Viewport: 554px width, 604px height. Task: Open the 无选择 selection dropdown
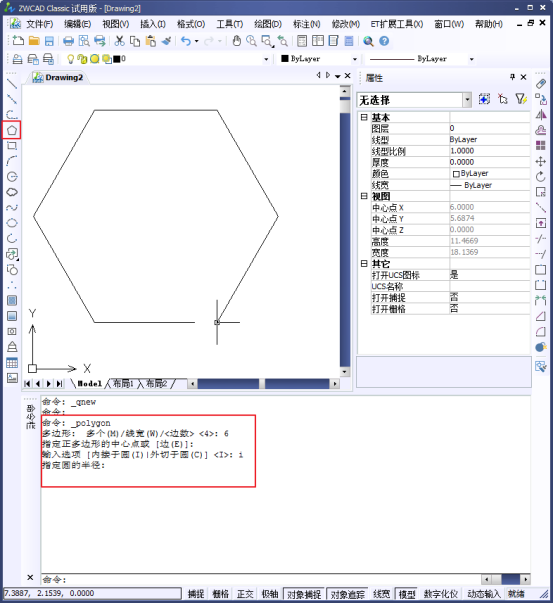467,100
